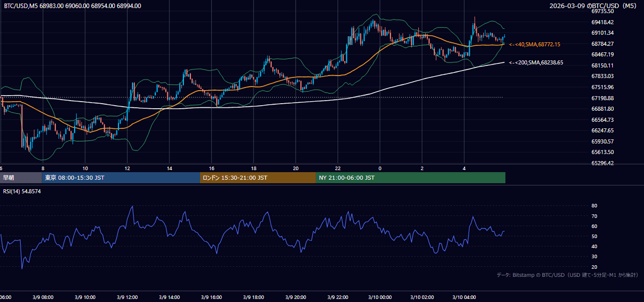Image resolution: width=644 pixels, height=302 pixels.
Task: Click the white 200 SMA label 68238.65
Action: tap(536, 63)
